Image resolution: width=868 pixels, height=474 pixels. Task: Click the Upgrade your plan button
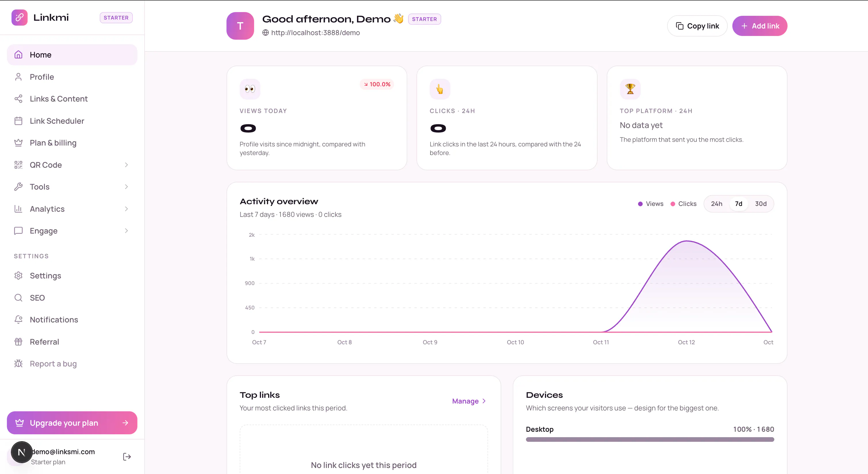[x=72, y=423]
